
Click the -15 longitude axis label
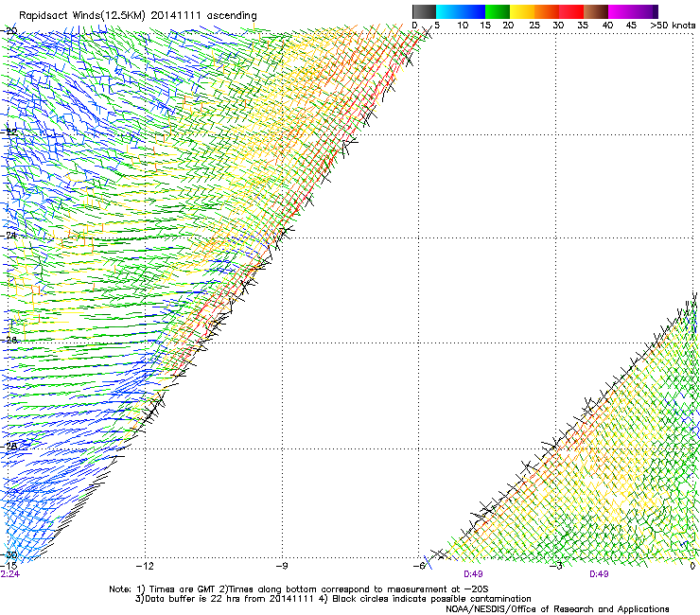click(9, 566)
